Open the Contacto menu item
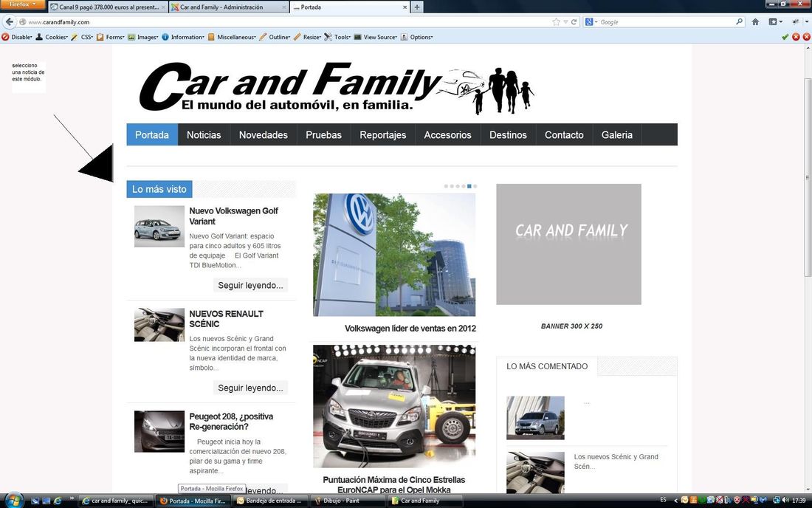The image size is (812, 508). 564,134
